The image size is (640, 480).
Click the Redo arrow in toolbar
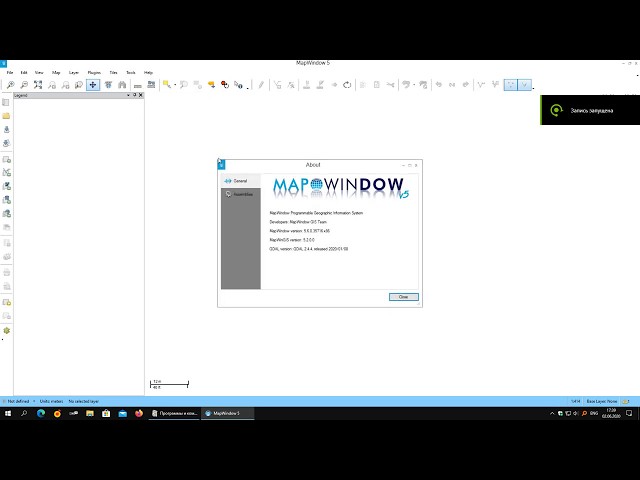coord(466,84)
